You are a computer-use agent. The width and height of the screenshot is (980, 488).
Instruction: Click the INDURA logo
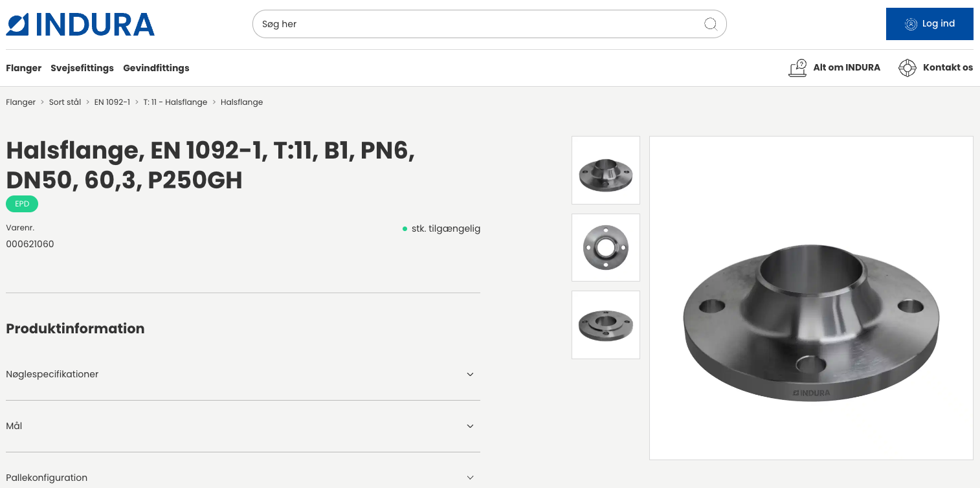click(x=80, y=25)
